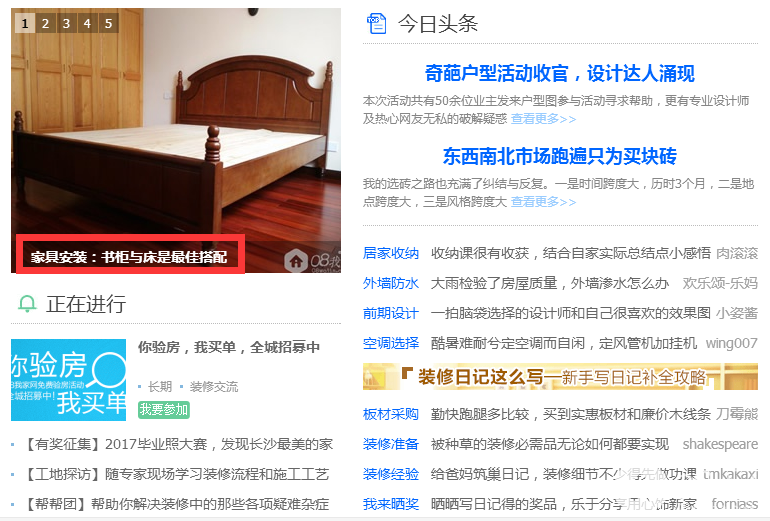Click the green bell icon beside 正在进行
Image resolution: width=770 pixels, height=521 pixels.
click(27, 303)
